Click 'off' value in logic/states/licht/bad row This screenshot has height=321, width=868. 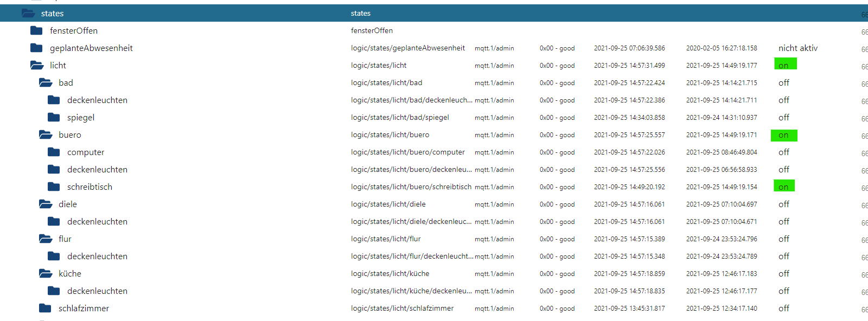coord(784,83)
